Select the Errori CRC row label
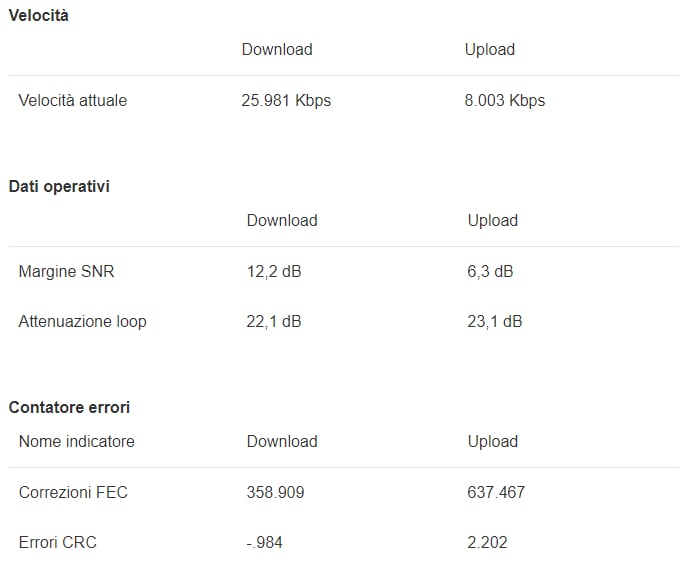695x585 pixels. (x=58, y=542)
